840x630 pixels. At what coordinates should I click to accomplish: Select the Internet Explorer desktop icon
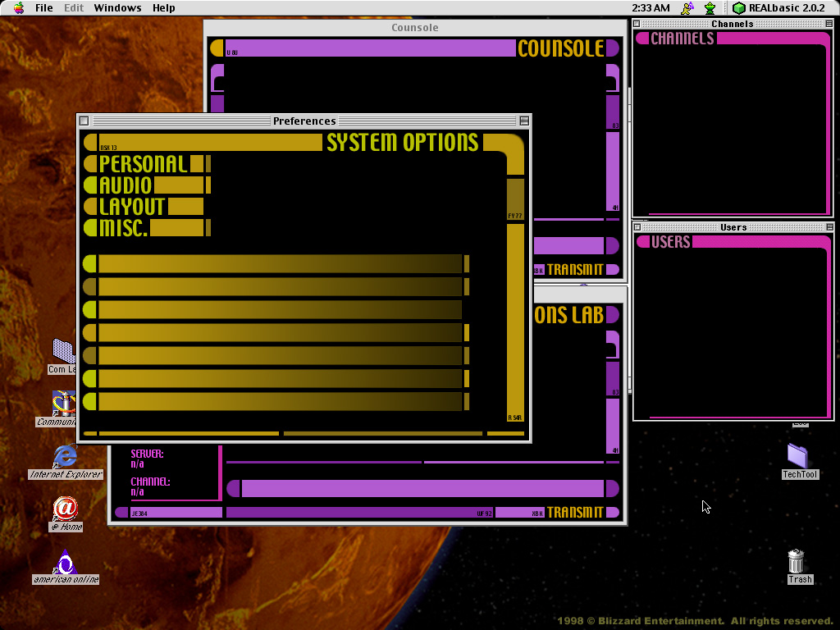point(66,457)
